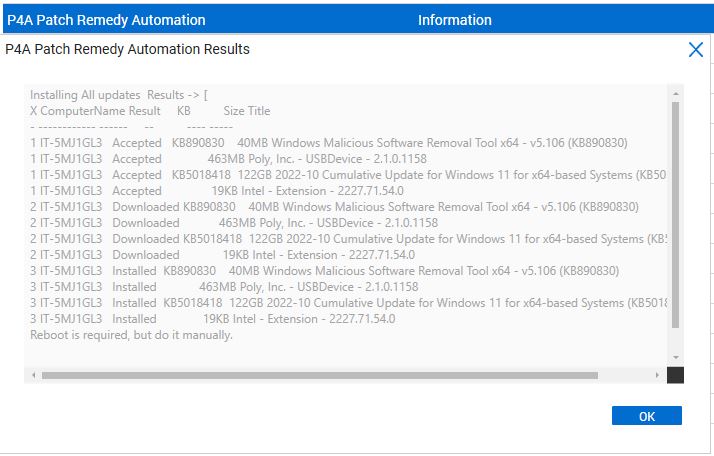The image size is (714, 456).
Task: Click the Installed KB890830 Malicious Software row
Action: [324, 271]
